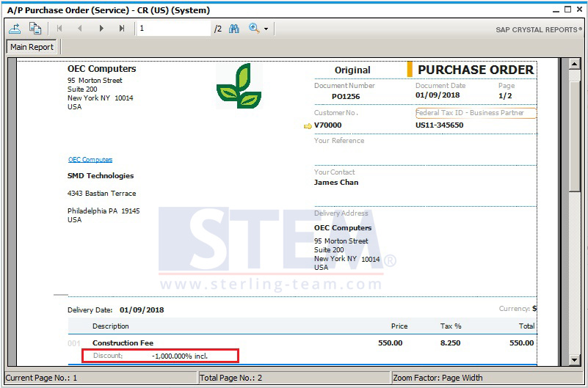Click the Zoom Factor: Page Width status
This screenshot has height=388, width=588.
click(487, 378)
